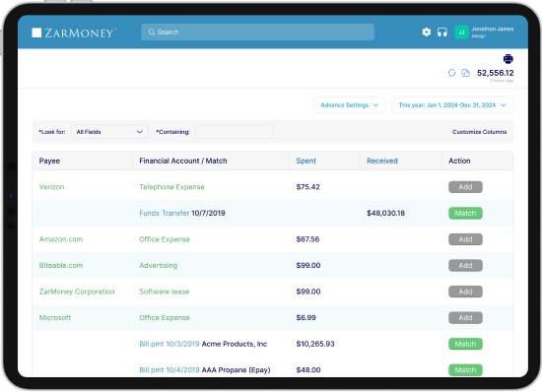Open the This year date range dropdown
This screenshot has height=392, width=542.
(x=452, y=105)
